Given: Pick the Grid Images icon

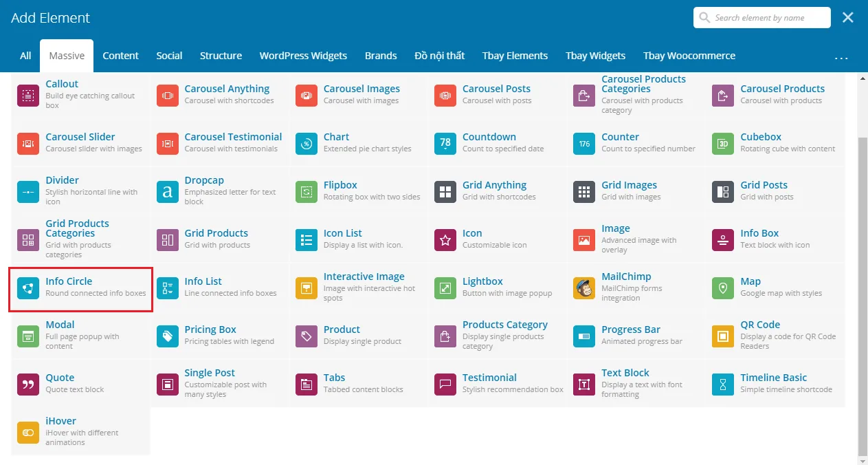Looking at the screenshot, I should (x=584, y=192).
